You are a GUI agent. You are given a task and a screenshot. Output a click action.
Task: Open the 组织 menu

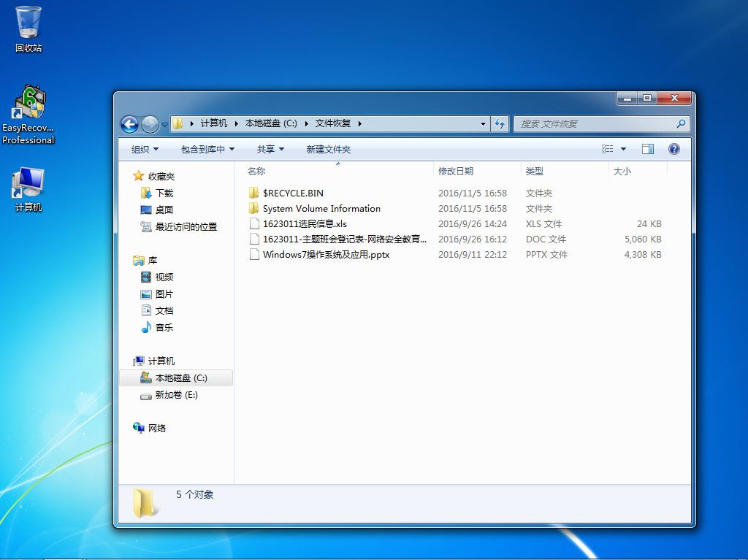[145, 149]
